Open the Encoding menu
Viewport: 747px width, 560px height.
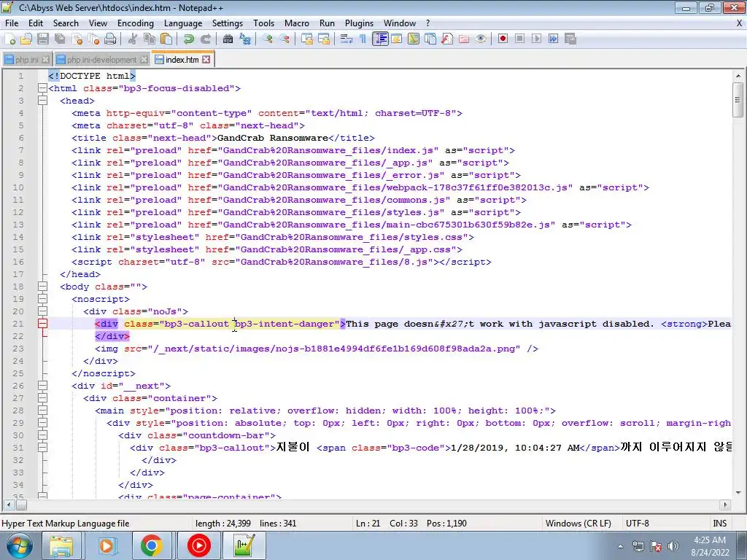[135, 23]
